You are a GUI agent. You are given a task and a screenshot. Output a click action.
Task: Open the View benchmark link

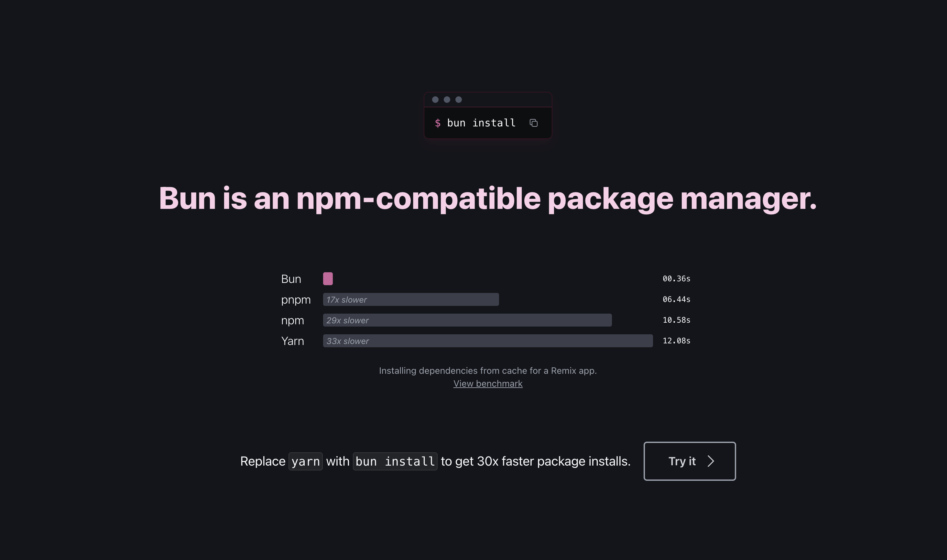pyautogui.click(x=488, y=384)
